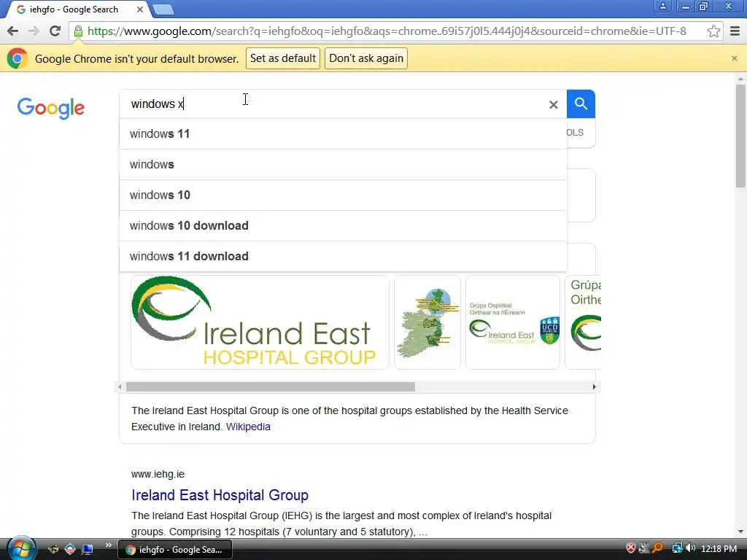
Task: Click the image carousel horizontal scrollbar
Action: [x=271, y=386]
